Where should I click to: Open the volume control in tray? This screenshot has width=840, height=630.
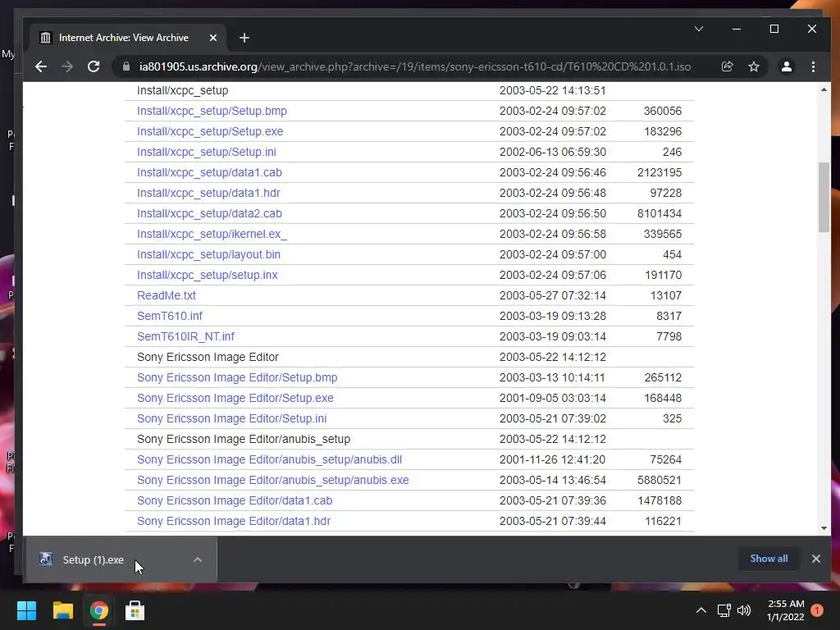click(x=743, y=610)
